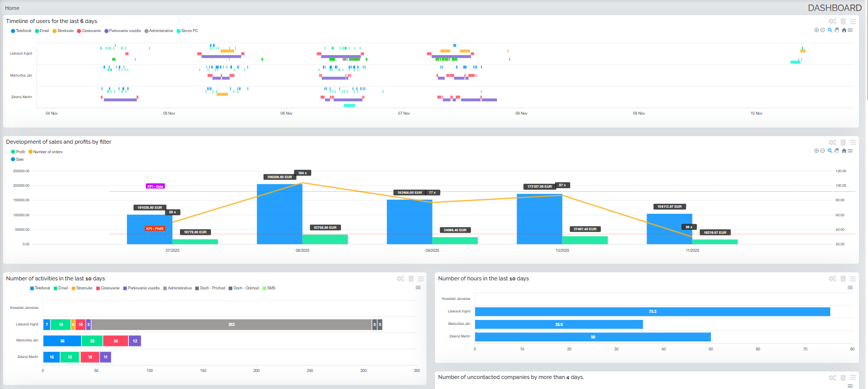
Task: Delete the Number of activities widget via trash
Action: tap(411, 279)
